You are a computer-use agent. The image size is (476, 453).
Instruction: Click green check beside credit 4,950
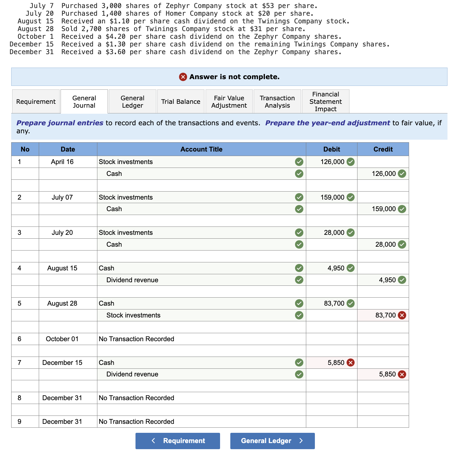[402, 280]
